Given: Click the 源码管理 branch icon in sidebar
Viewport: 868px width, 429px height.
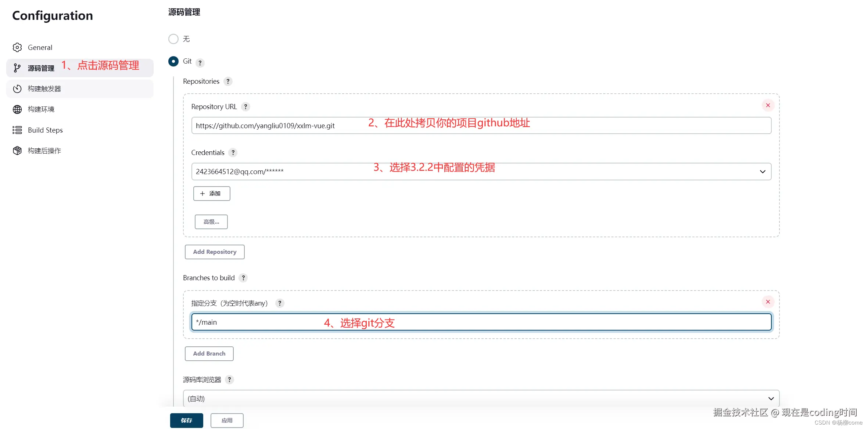Looking at the screenshot, I should [17, 68].
